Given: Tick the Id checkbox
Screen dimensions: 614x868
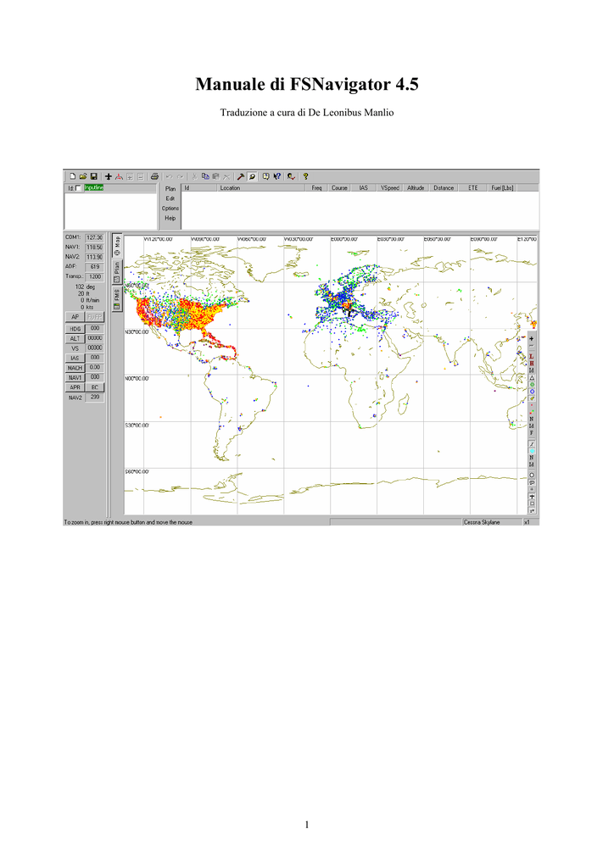Looking at the screenshot, I should pyautogui.click(x=78, y=188).
